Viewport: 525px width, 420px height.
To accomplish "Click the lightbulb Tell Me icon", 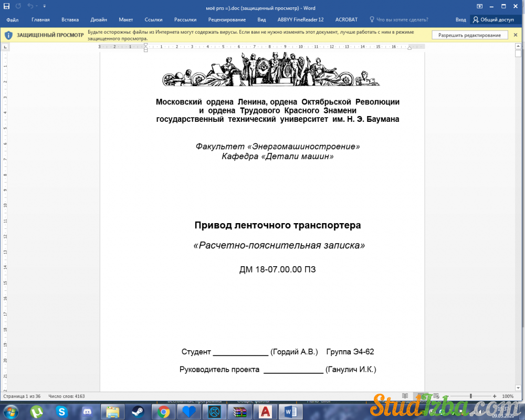I will pos(372,19).
